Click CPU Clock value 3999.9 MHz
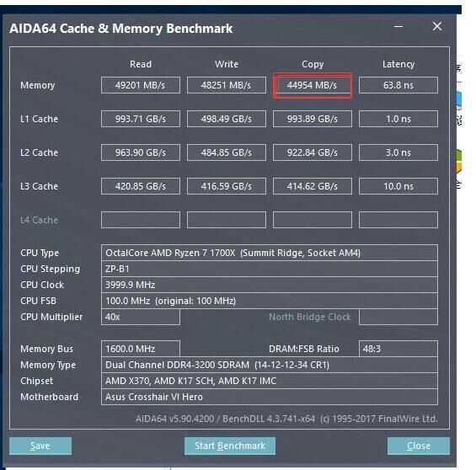Viewport: 476px width, 470px height. [270, 285]
